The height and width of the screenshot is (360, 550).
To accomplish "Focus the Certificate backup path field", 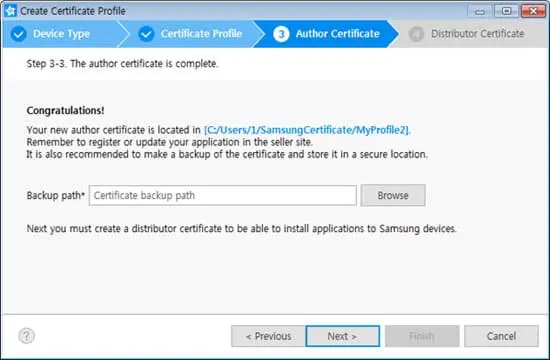I will pyautogui.click(x=223, y=195).
